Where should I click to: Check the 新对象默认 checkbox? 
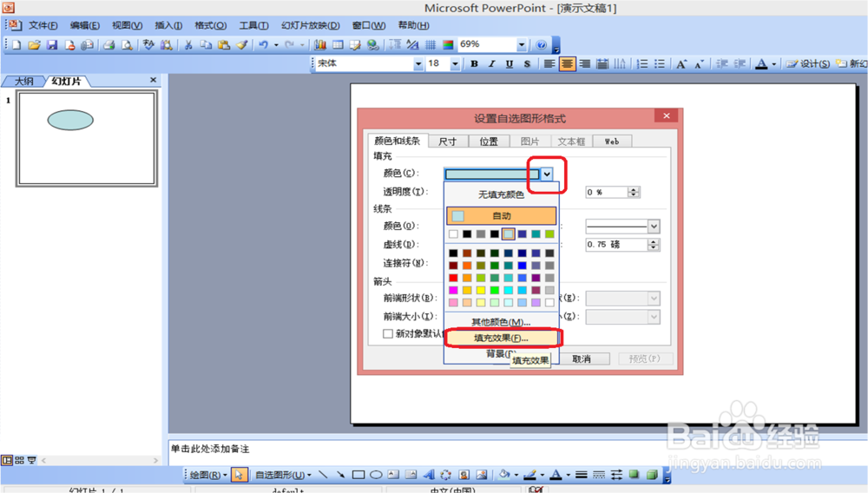coord(388,333)
